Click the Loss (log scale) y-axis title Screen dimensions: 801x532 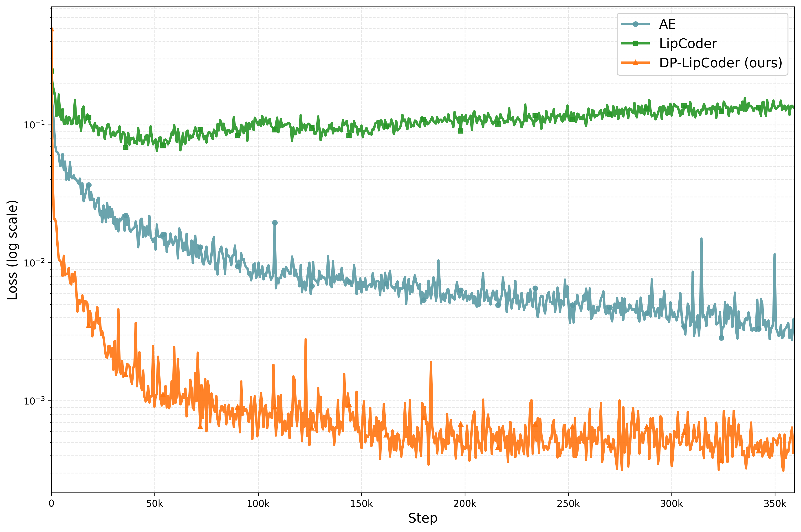pyautogui.click(x=13, y=250)
